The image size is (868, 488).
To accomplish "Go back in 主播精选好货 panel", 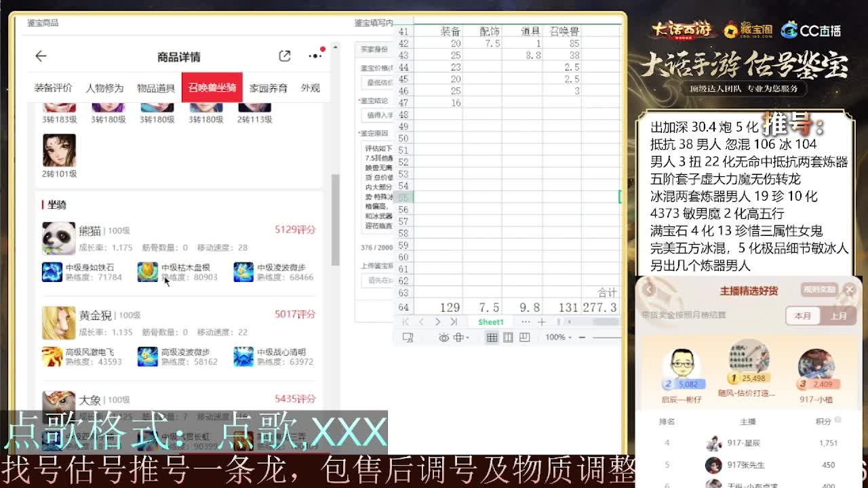I will click(649, 290).
